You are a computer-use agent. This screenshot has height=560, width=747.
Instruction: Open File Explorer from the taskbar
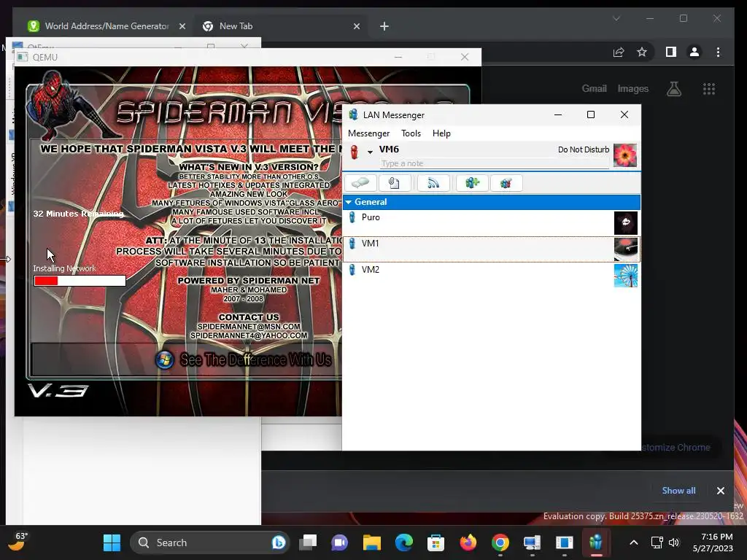(x=371, y=542)
